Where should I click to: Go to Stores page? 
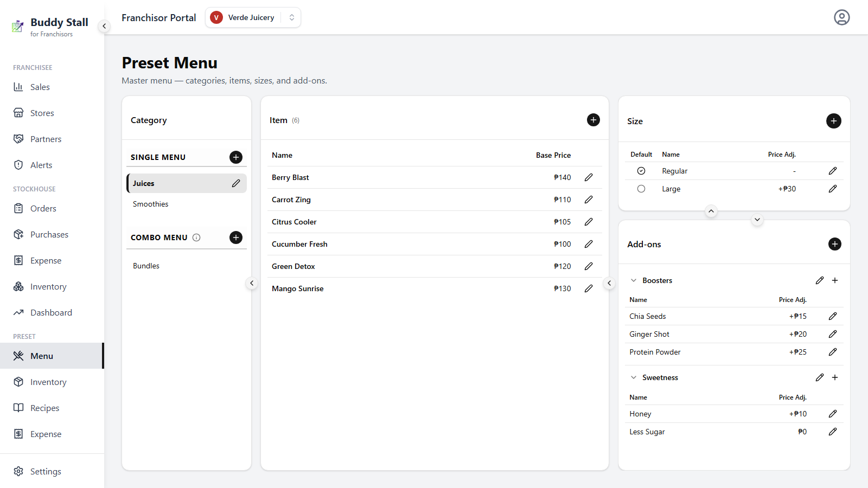click(52, 113)
